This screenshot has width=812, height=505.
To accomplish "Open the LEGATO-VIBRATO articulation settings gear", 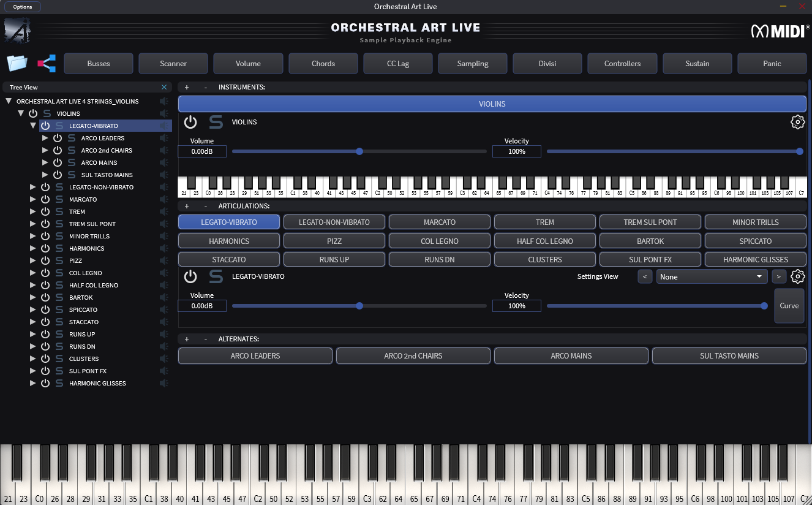I will (797, 276).
